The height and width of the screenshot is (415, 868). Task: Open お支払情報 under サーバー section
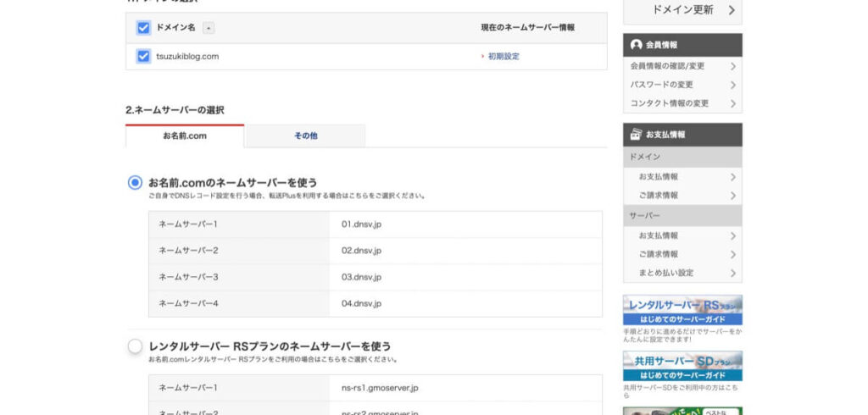658,235
